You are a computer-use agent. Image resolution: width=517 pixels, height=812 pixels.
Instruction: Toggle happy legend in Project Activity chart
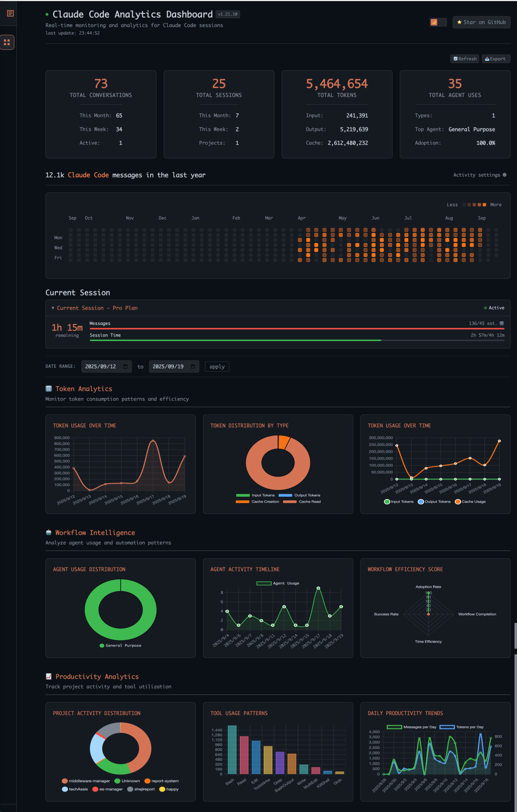[x=169, y=789]
